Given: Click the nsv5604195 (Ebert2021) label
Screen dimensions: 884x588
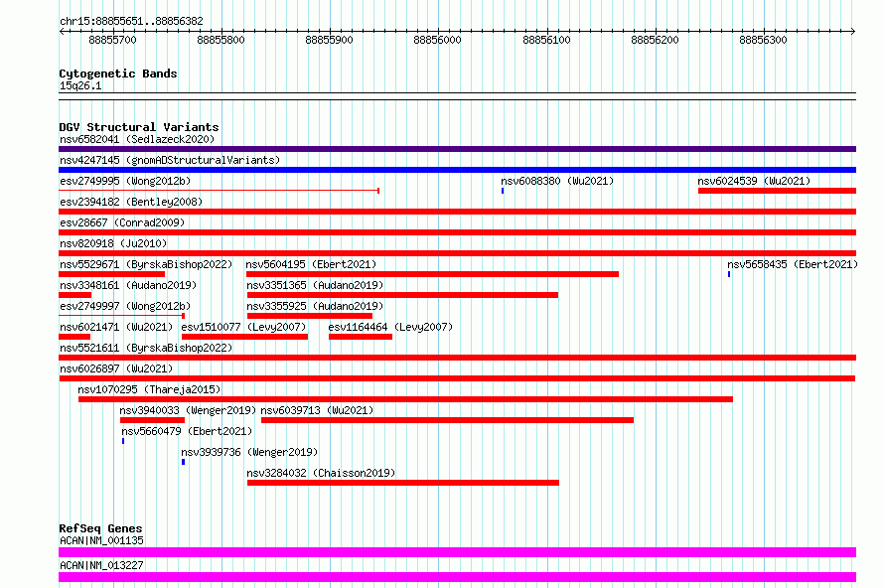Looking at the screenshot, I should coord(311,264).
